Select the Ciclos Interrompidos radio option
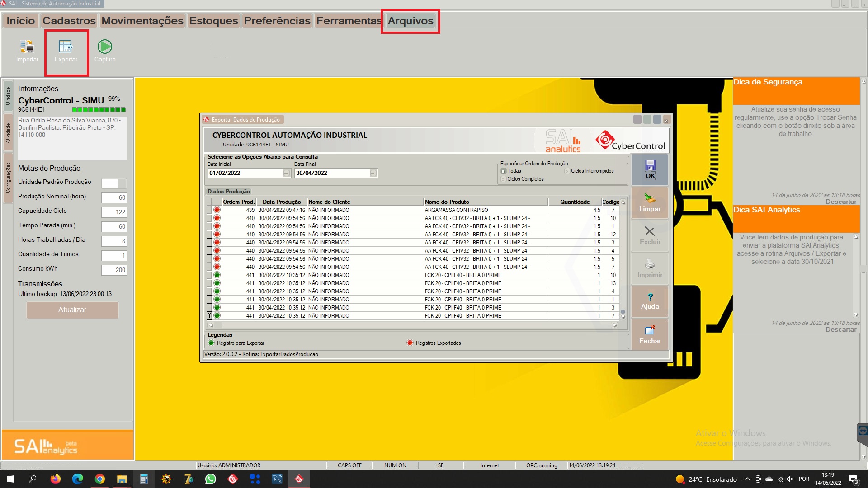Image resolution: width=868 pixels, height=488 pixels. click(567, 171)
